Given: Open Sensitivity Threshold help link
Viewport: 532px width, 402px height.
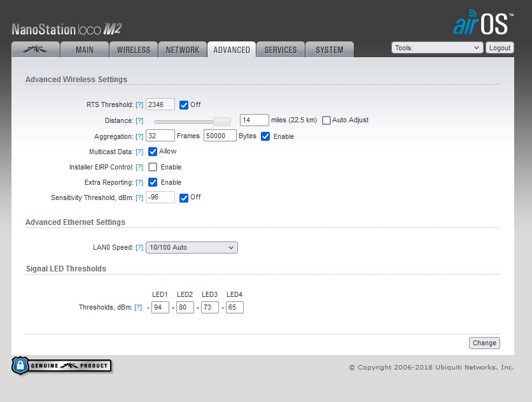Looking at the screenshot, I should coord(139,197).
